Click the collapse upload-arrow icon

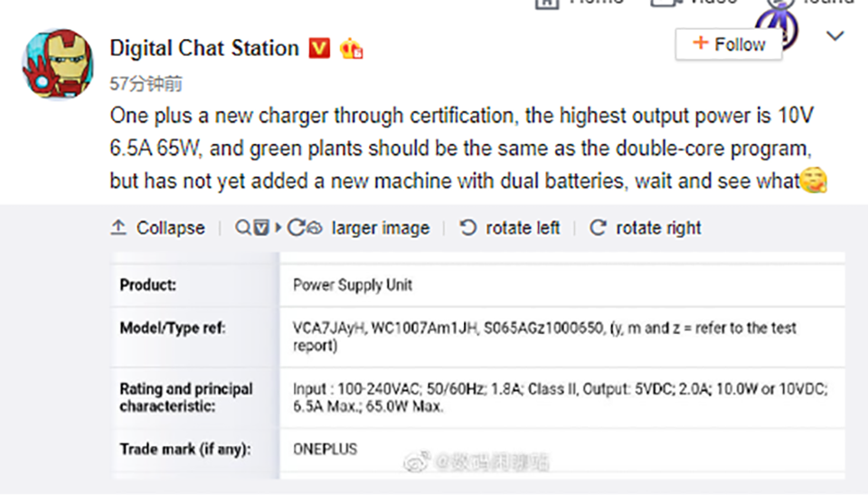pos(118,228)
